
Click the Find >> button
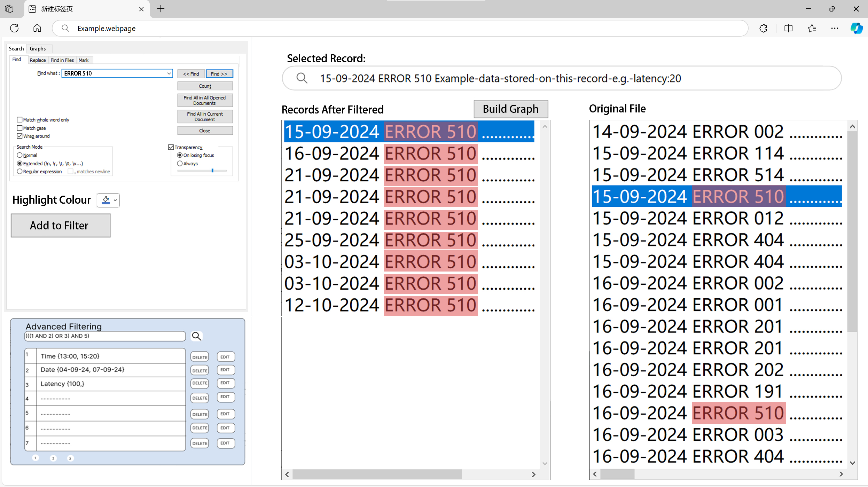tap(219, 74)
